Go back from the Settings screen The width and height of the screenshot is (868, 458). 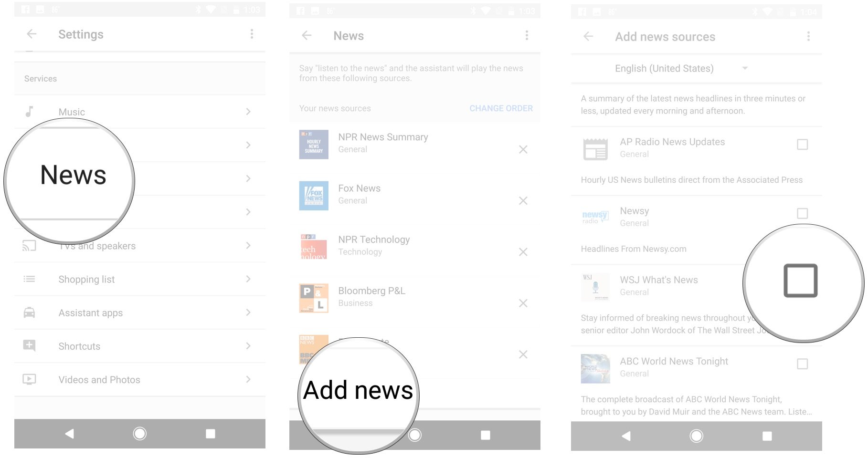coord(32,34)
